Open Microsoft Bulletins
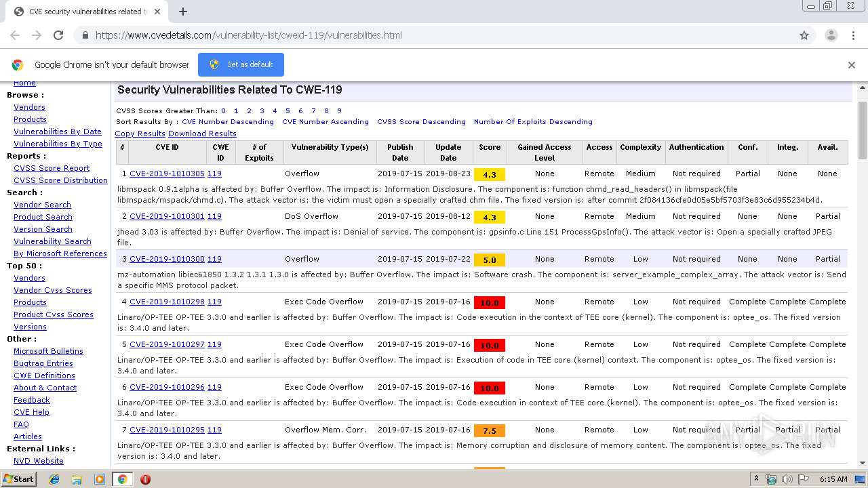 coord(48,351)
